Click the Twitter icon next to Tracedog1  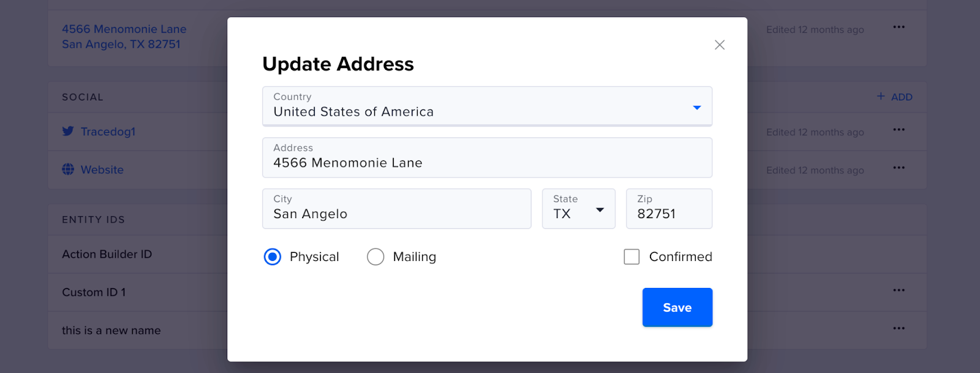68,131
